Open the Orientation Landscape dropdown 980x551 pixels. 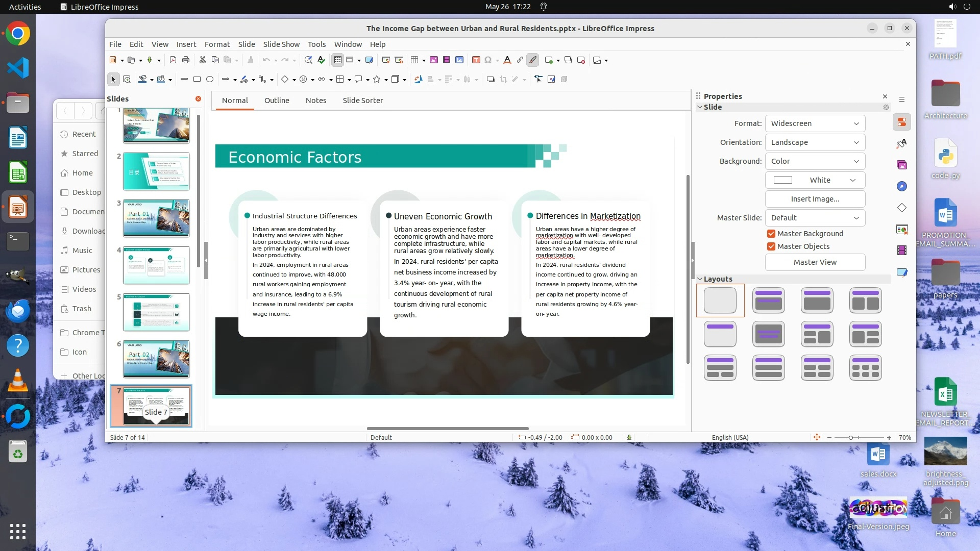(x=815, y=142)
